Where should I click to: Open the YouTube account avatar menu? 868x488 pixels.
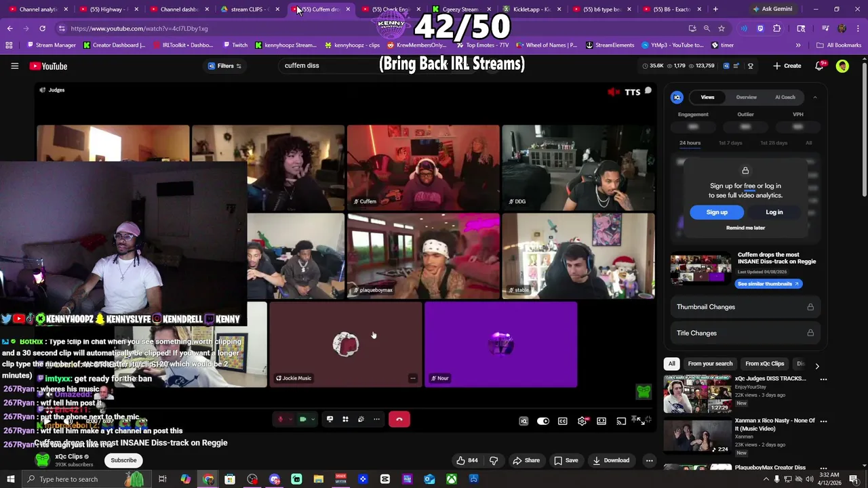coord(842,66)
